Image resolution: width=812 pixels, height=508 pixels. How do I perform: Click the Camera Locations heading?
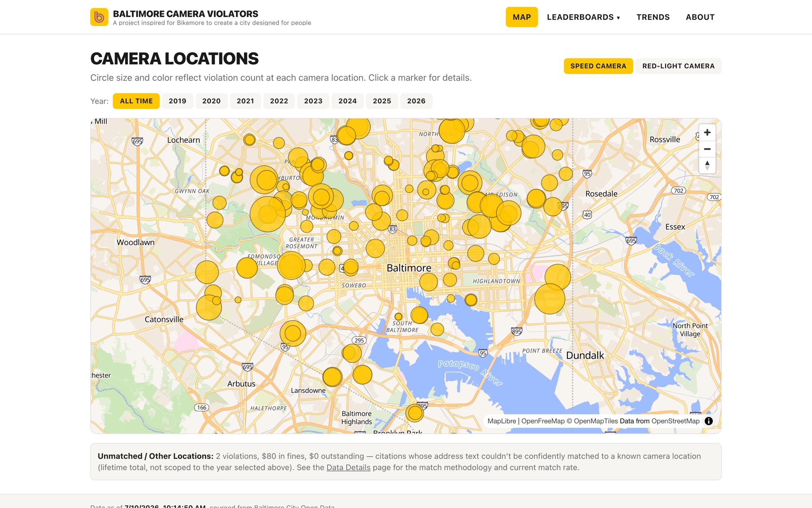[x=174, y=59]
